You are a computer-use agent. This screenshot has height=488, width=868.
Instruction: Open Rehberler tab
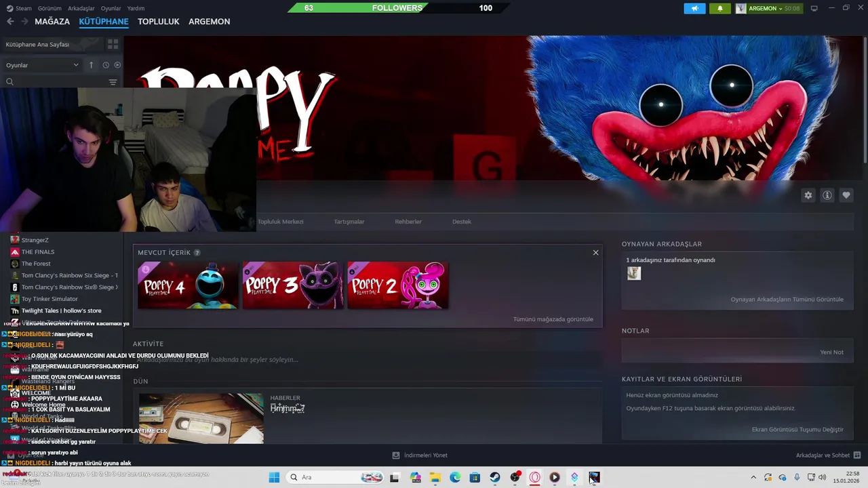[408, 222]
